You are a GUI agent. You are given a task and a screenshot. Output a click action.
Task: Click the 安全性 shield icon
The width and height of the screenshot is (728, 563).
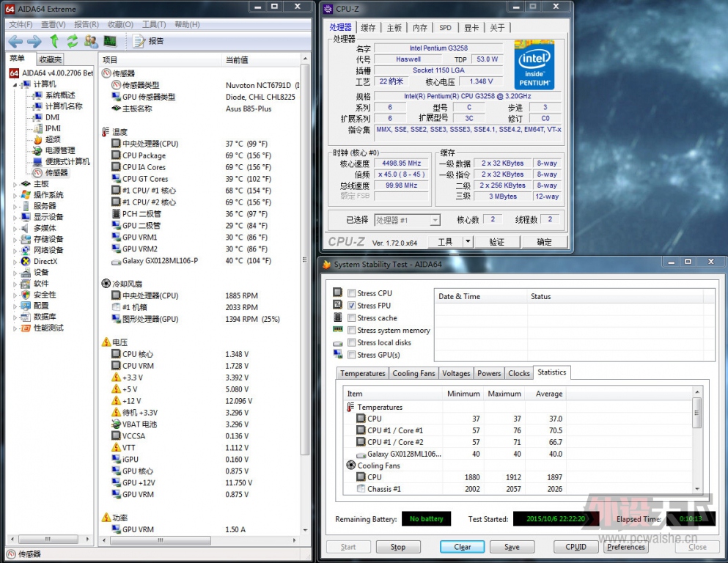(26, 295)
